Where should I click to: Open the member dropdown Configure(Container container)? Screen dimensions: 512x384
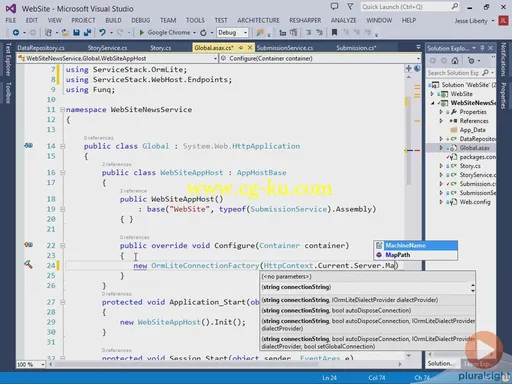[418, 59]
